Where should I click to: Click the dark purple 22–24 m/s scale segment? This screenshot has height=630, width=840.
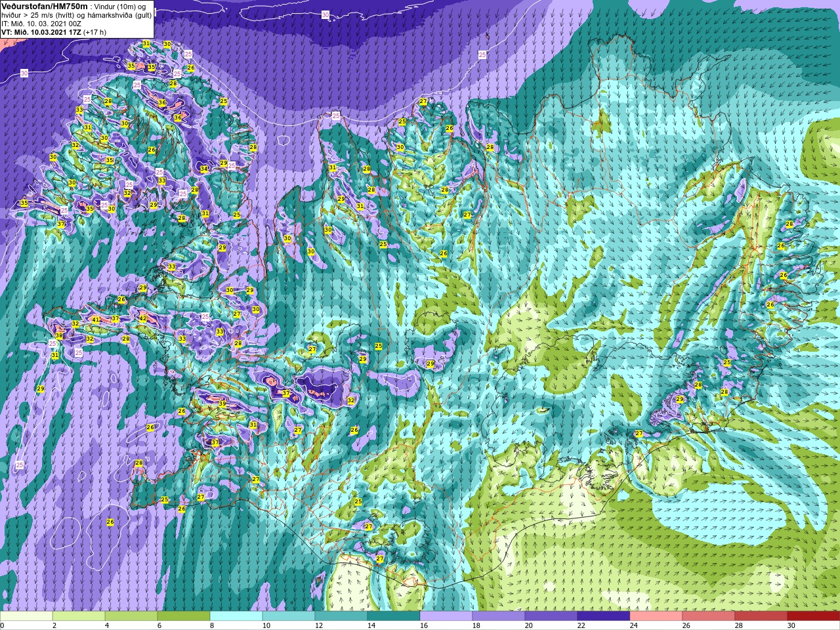pos(604,616)
